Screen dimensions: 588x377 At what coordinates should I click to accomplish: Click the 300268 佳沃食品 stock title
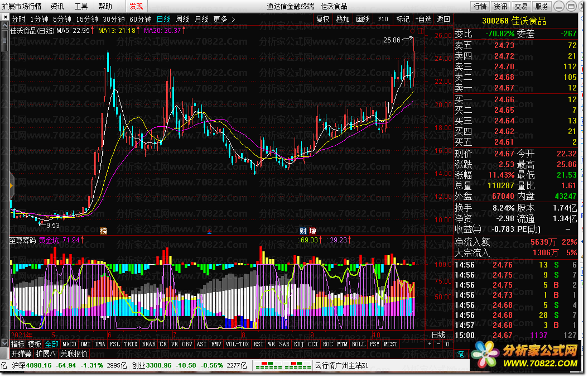(x=514, y=21)
